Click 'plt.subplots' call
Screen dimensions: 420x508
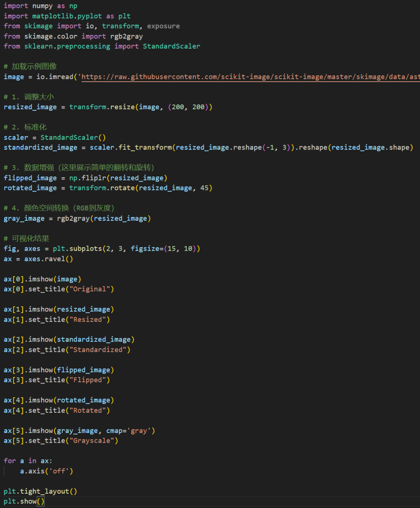click(x=77, y=248)
